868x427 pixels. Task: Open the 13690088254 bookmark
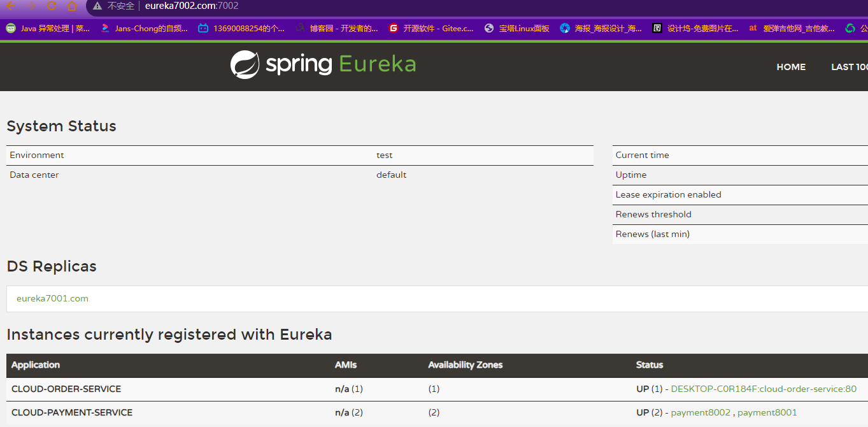(241, 28)
